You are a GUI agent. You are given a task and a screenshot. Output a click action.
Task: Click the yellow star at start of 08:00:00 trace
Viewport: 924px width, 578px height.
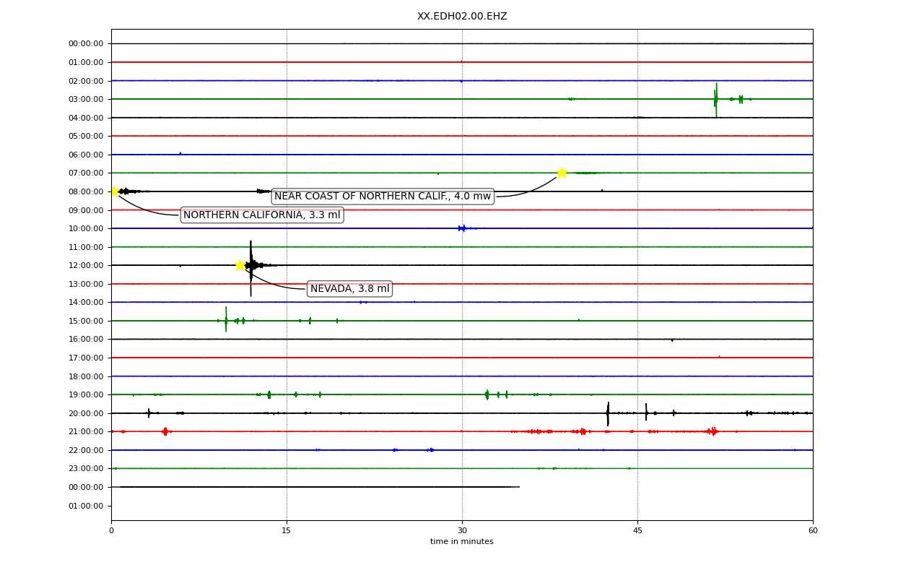(x=113, y=191)
